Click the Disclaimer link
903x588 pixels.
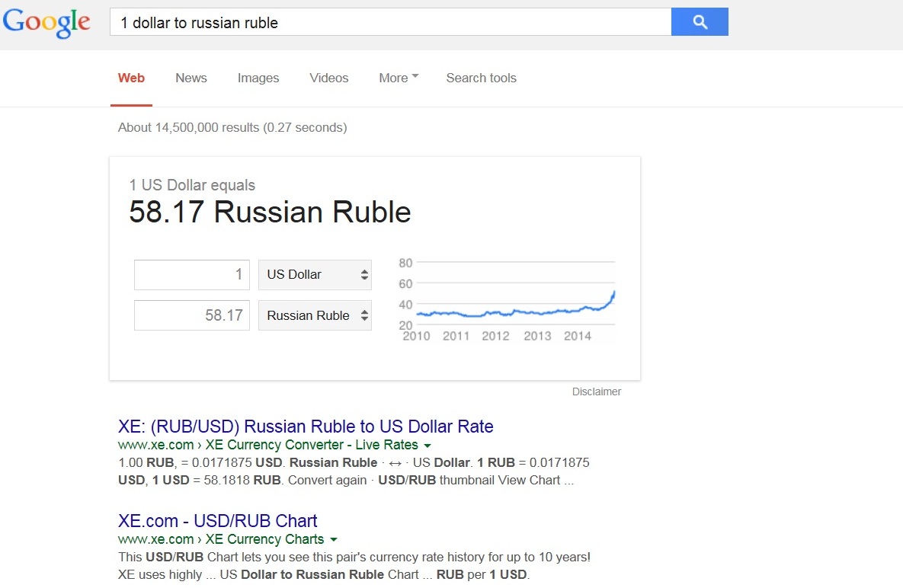(x=597, y=391)
